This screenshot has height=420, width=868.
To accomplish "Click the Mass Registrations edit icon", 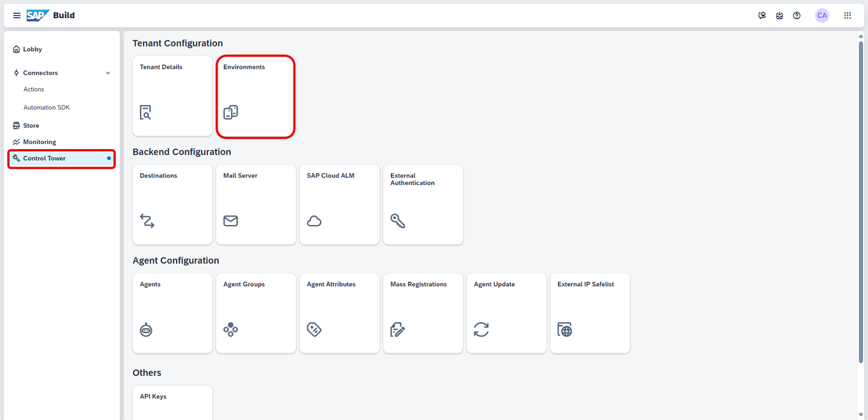I will pos(398,329).
